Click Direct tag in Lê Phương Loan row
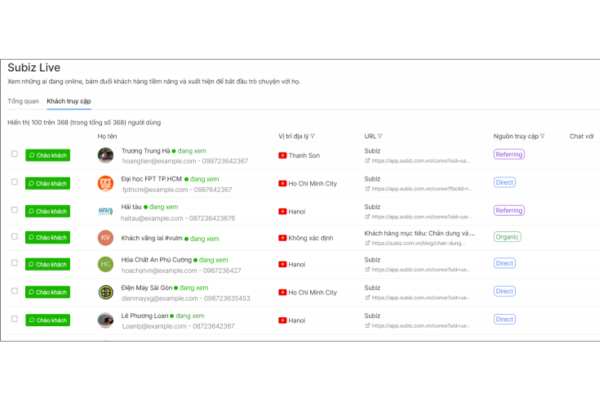The height and width of the screenshot is (400, 600). tap(505, 320)
